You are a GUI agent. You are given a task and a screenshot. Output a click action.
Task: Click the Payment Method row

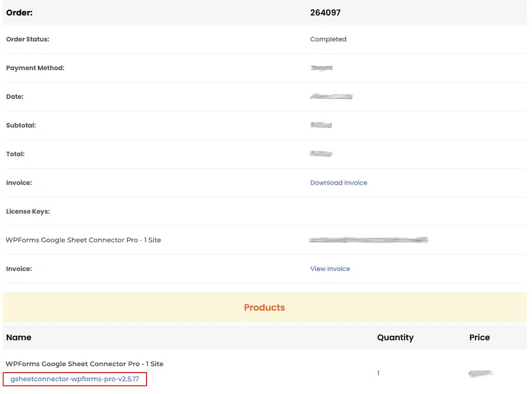click(x=35, y=67)
